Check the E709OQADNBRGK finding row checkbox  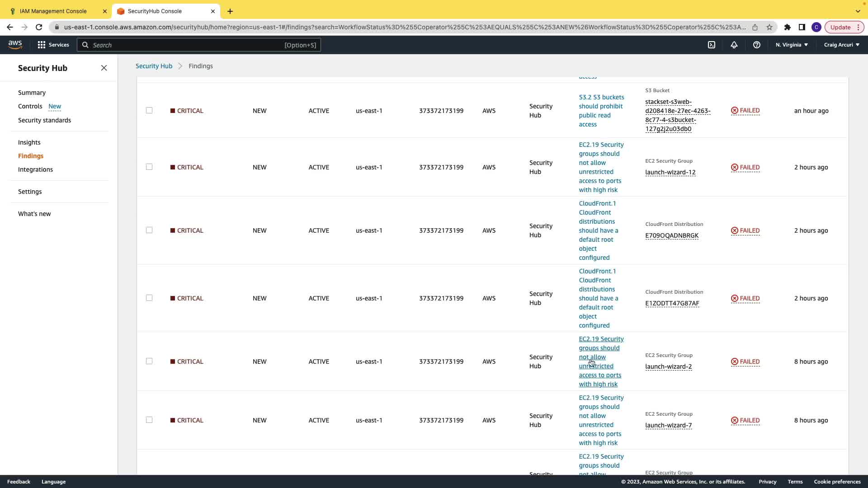click(x=149, y=230)
